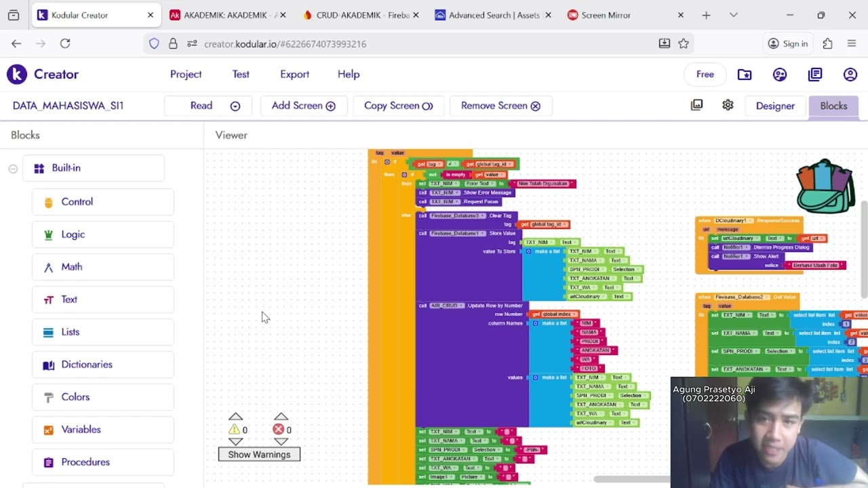Viewport: 868px width, 488px height.
Task: Click the site padlock icon
Action: click(x=173, y=43)
